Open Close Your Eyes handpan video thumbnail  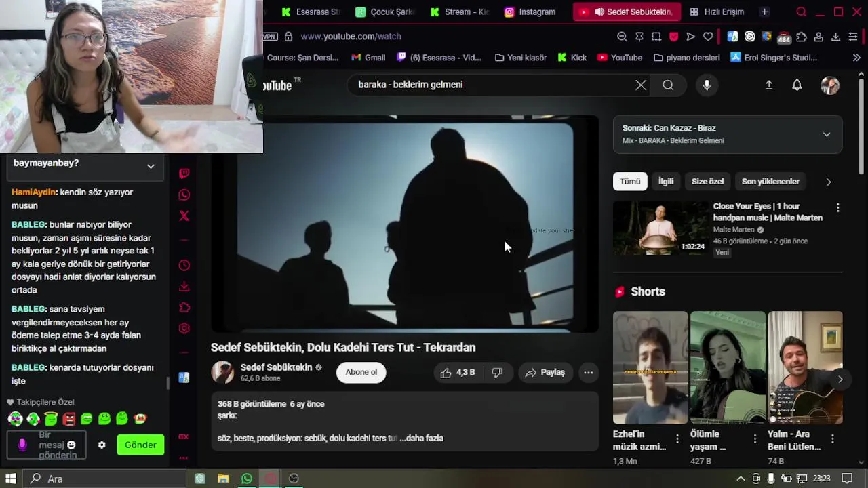660,228
